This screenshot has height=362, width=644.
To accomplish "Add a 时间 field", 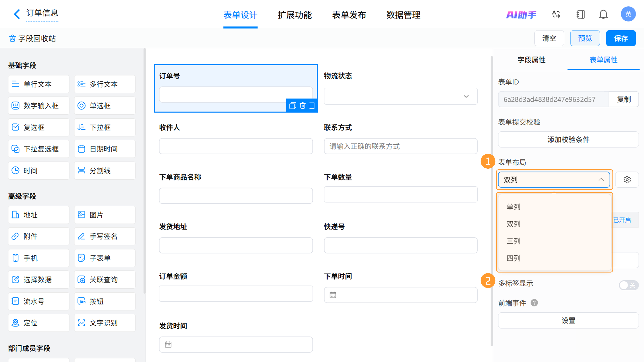I will [39, 171].
